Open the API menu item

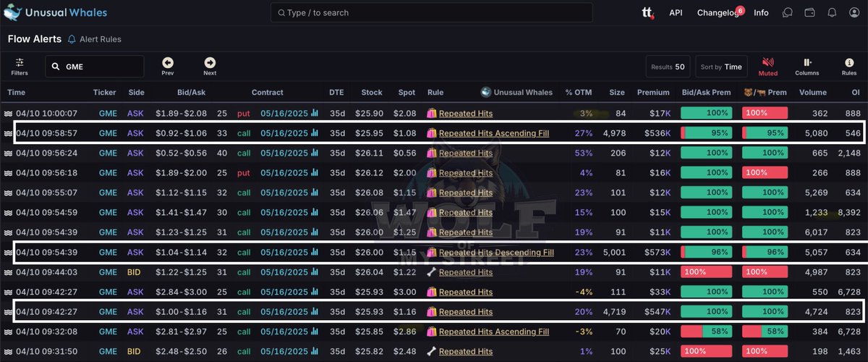pyautogui.click(x=676, y=13)
